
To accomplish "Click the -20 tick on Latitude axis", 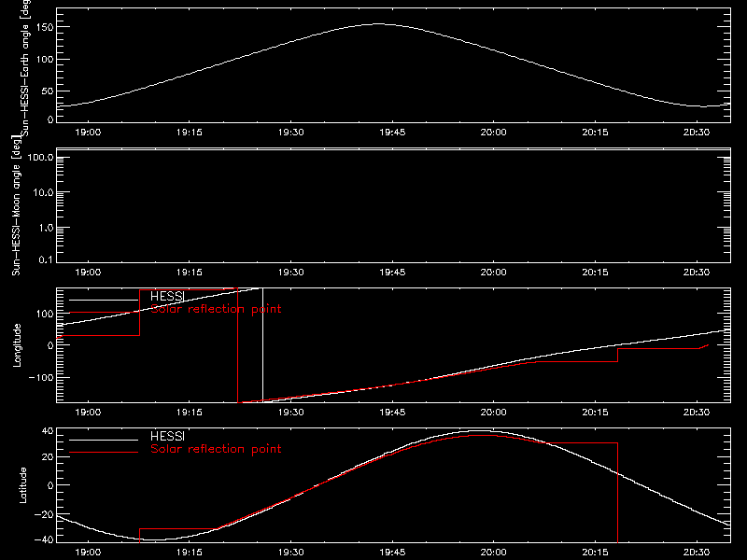I will coord(44,515).
